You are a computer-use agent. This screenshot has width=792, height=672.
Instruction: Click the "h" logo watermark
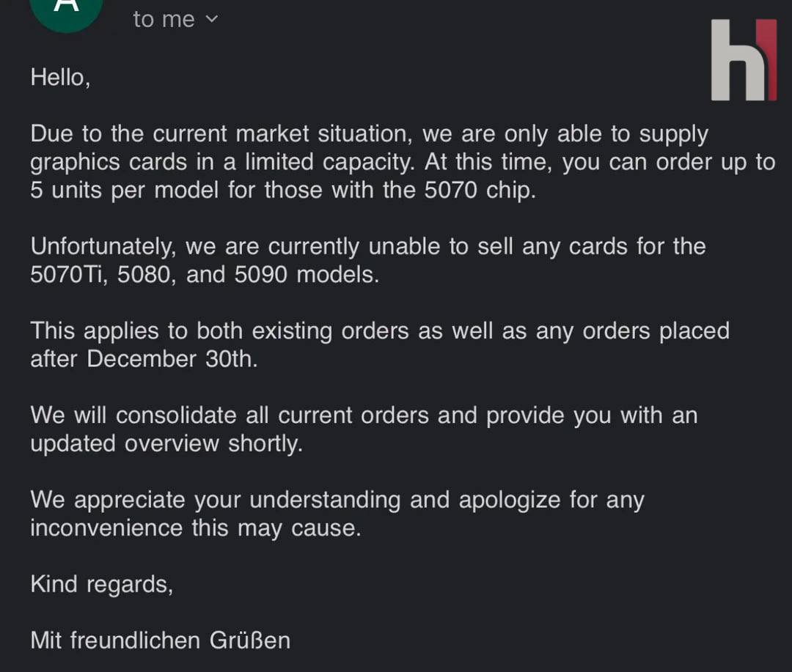(x=744, y=60)
